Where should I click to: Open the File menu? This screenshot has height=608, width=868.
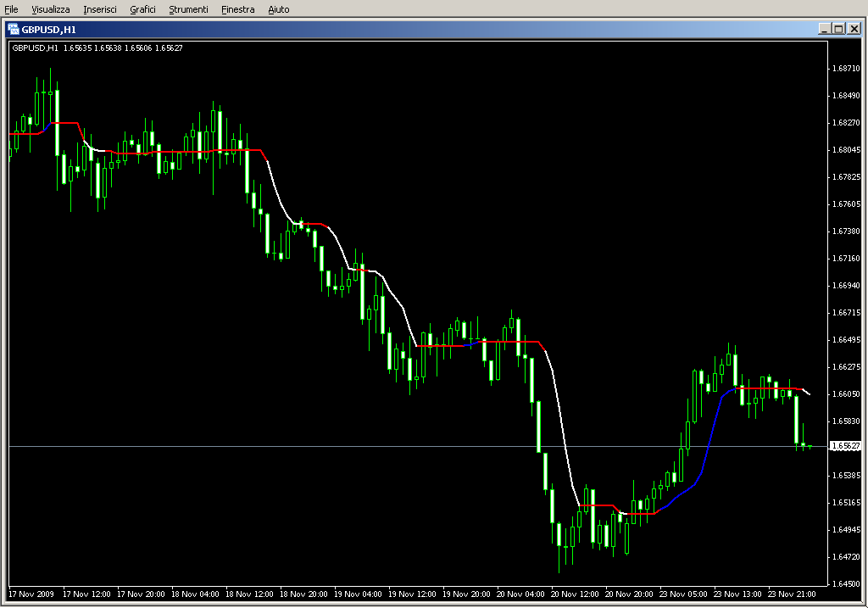coord(11,9)
